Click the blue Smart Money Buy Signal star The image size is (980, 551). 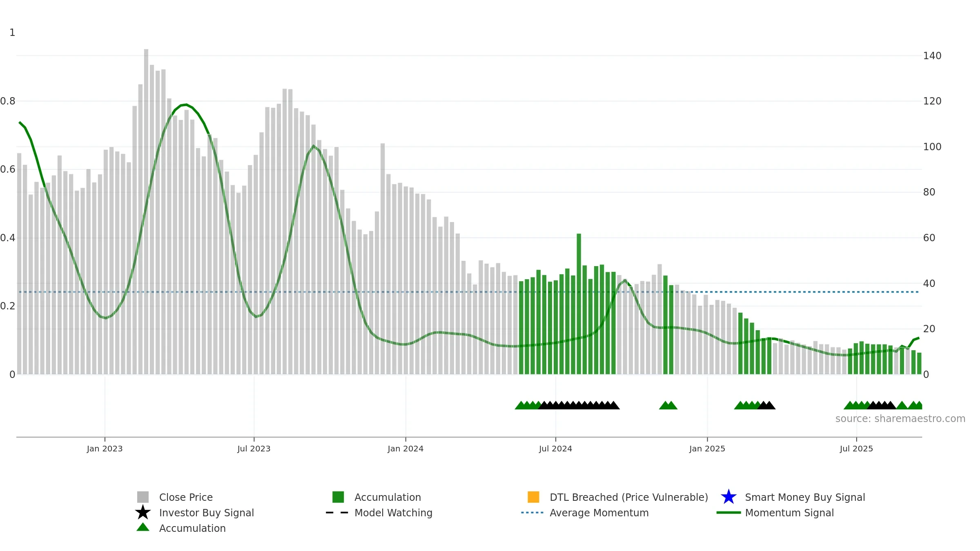(x=728, y=497)
